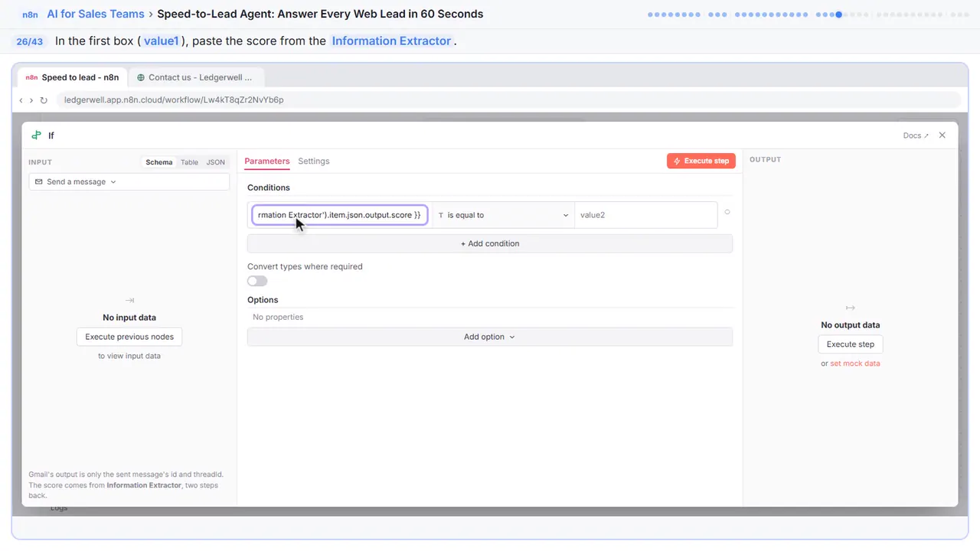
Task: Click the current tutorial progress dot
Action: (x=839, y=15)
